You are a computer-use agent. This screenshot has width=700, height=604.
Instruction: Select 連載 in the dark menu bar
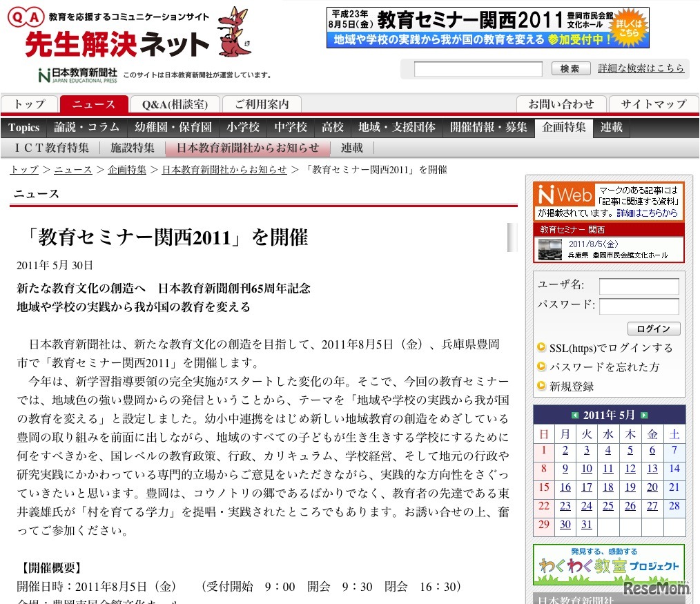[611, 128]
